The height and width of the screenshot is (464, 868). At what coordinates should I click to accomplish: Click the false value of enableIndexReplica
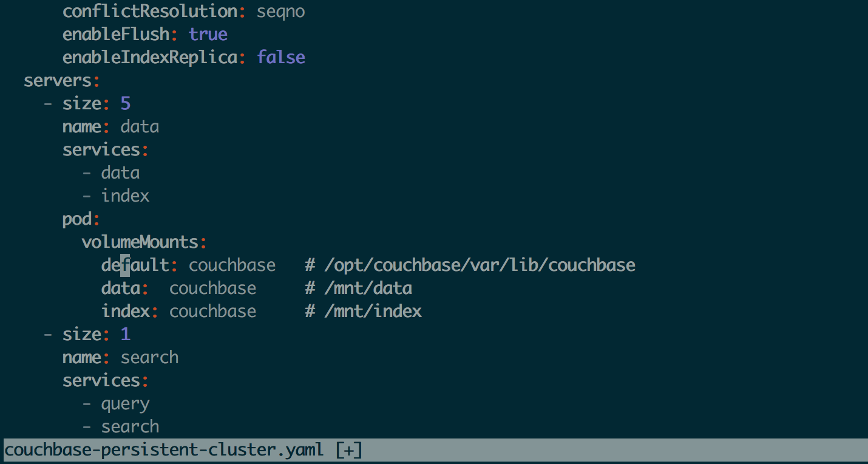281,57
